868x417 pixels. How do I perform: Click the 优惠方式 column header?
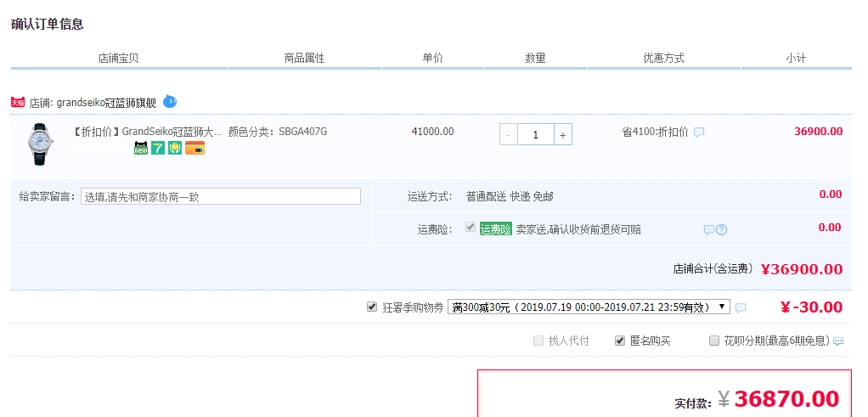[663, 58]
